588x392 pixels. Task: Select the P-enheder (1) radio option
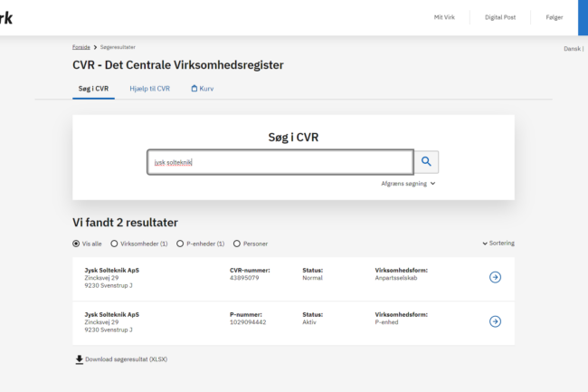pyautogui.click(x=179, y=244)
